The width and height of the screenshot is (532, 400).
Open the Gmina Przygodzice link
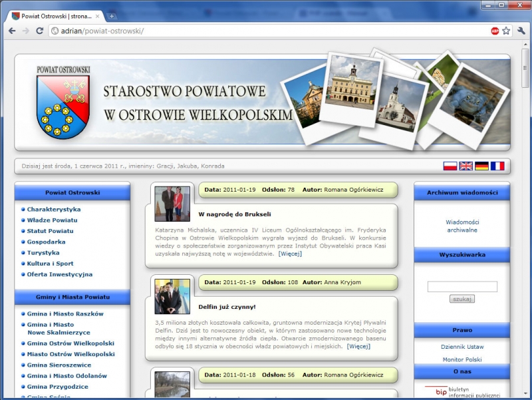(x=58, y=387)
